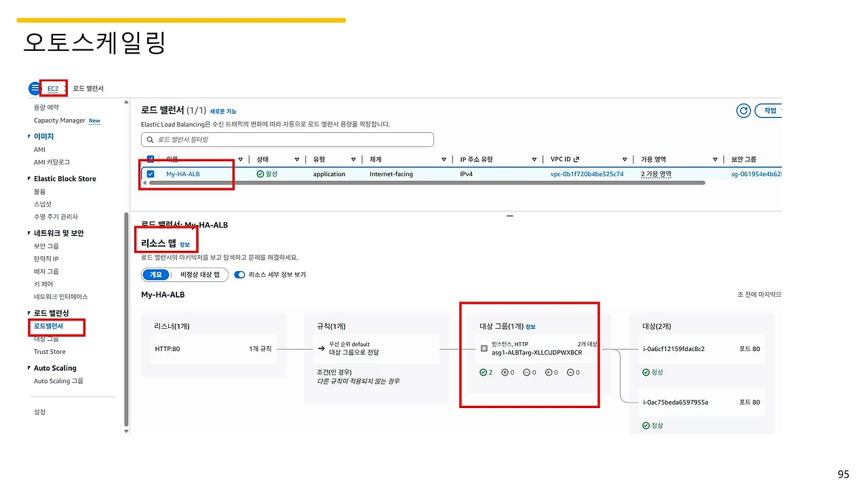Click the sidebar vertical scrollbar

pos(126,319)
